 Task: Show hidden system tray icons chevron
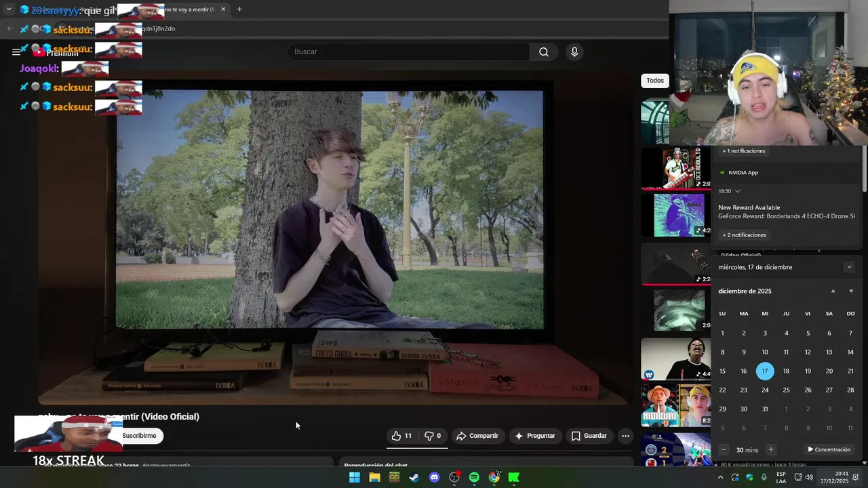[720, 477]
